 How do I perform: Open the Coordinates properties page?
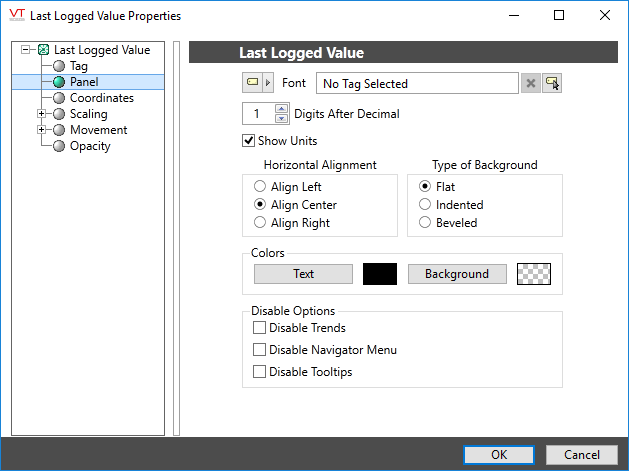[101, 98]
